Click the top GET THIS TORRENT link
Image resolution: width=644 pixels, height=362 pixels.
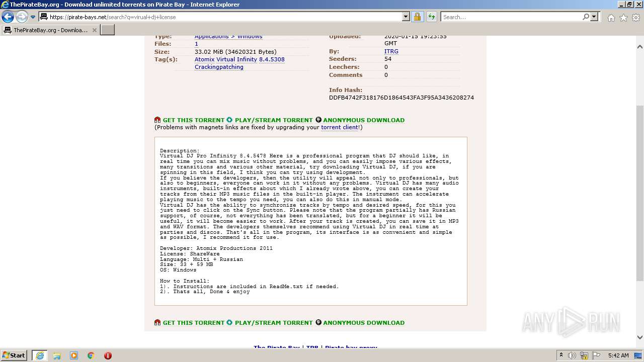pos(193,120)
